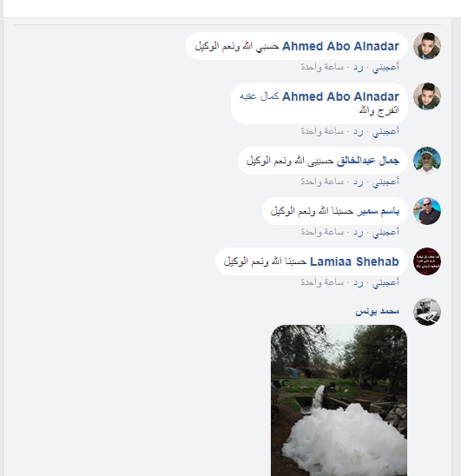Open the جمال عبدالخالق name link
This screenshot has height=476, width=461.
point(368,161)
